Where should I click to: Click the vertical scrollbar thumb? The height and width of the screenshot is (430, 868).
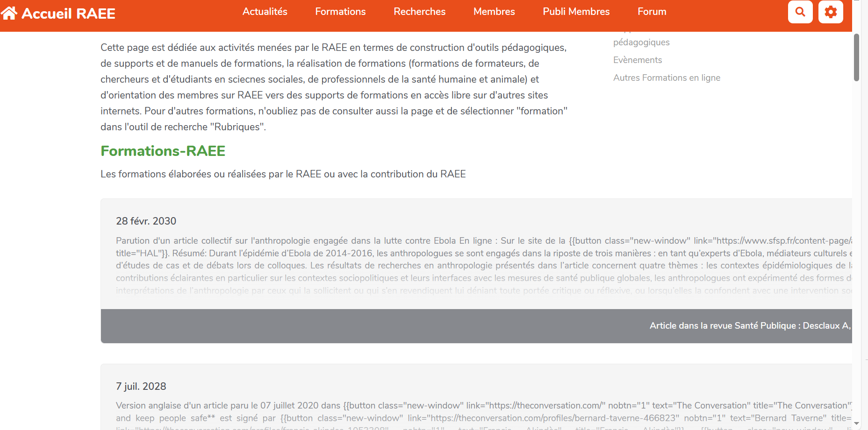click(x=856, y=57)
